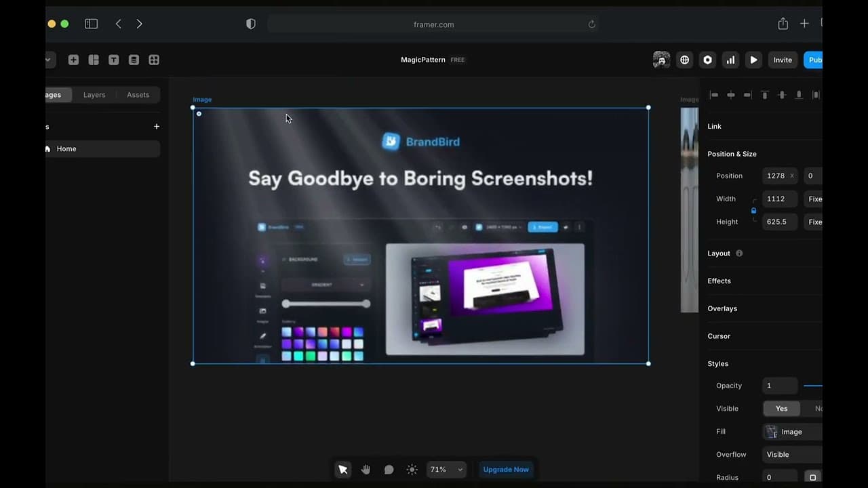This screenshot has width=868, height=488.
Task: Select the Layout tool in toolbar
Action: 94,60
